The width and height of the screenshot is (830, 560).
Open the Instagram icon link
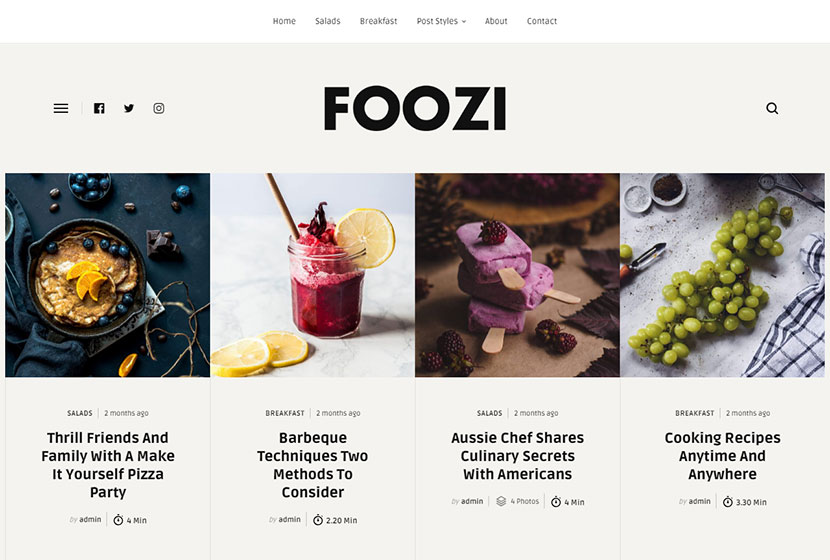(x=159, y=109)
